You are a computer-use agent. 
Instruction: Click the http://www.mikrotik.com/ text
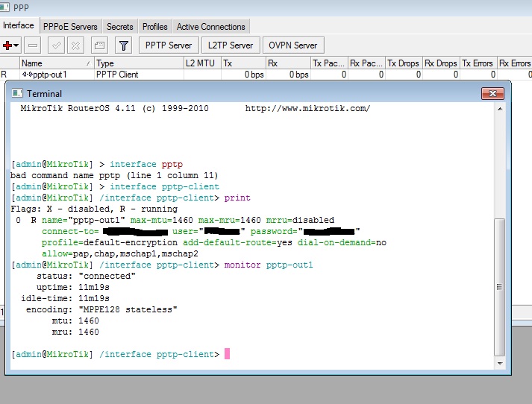click(307, 109)
